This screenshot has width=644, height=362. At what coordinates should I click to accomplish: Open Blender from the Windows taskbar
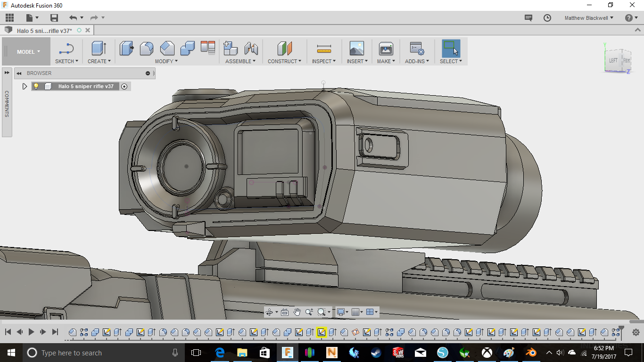click(x=531, y=353)
